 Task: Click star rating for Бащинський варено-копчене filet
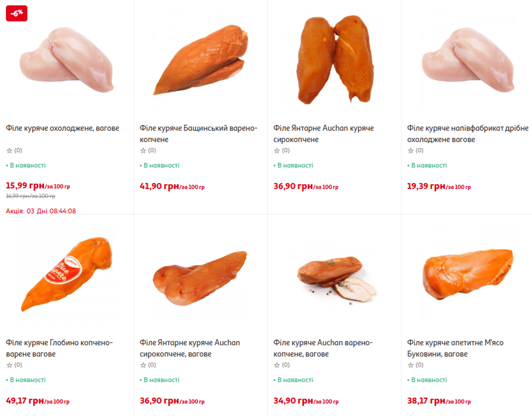click(143, 151)
